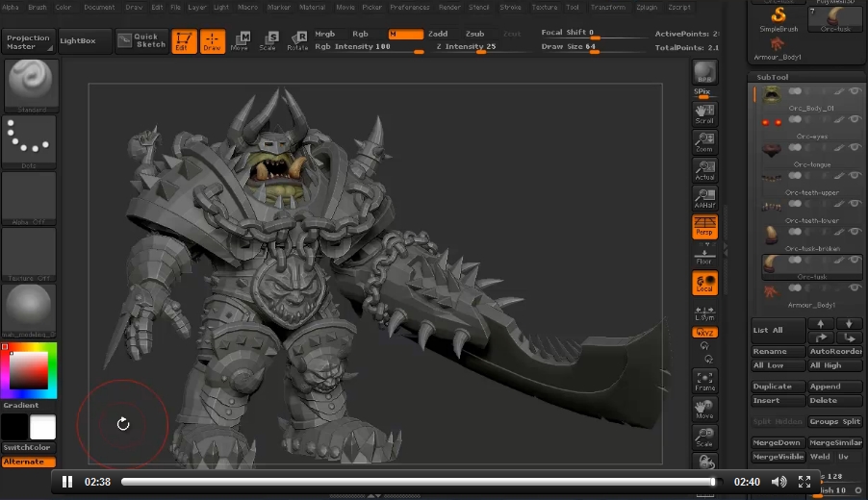The height and width of the screenshot is (500, 868).
Task: Switch to the top-shelf Move transform mode
Action: (241, 41)
